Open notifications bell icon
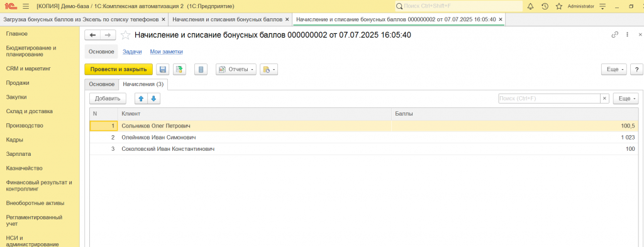Image resolution: width=644 pixels, height=247 pixels. click(530, 6)
